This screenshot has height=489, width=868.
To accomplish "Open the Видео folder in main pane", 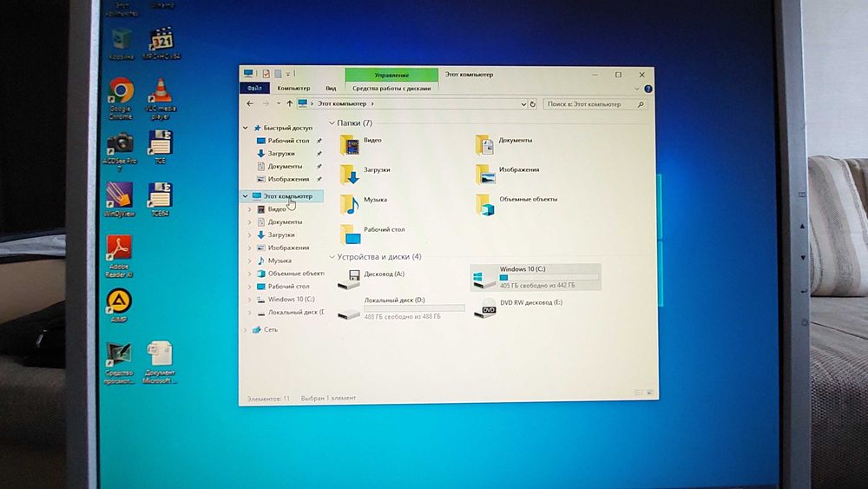I will click(361, 144).
